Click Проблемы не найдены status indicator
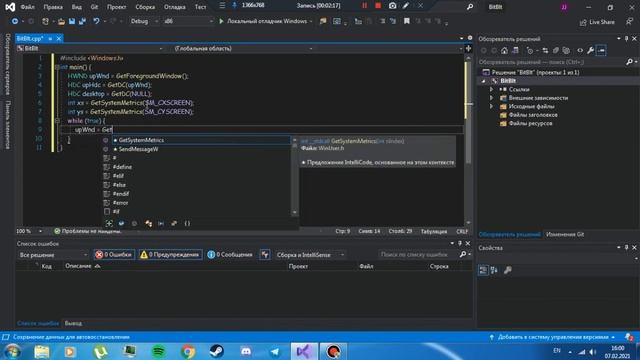Screen dimensions: 640x360 coord(88,231)
